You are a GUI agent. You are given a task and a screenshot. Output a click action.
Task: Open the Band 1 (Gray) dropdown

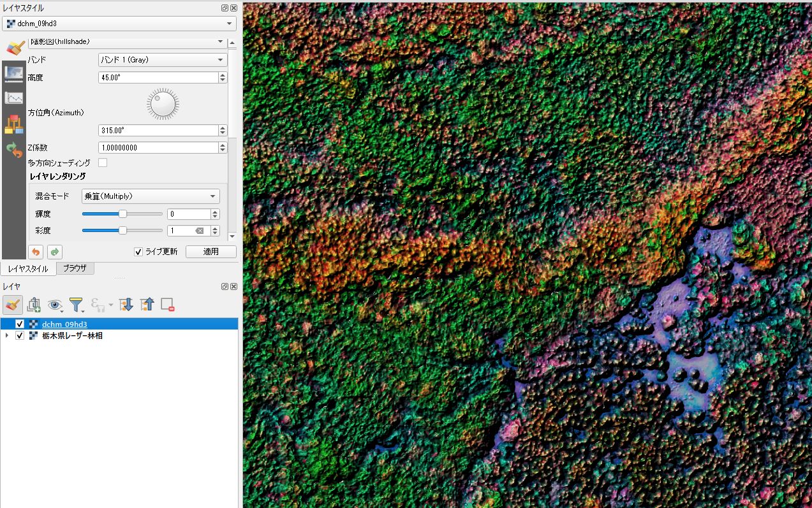pyautogui.click(x=163, y=60)
